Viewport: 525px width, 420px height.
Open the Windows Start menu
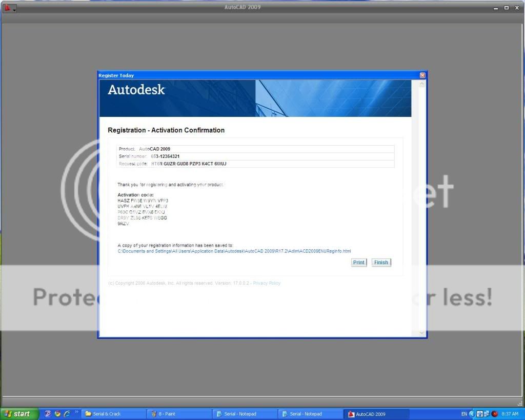pyautogui.click(x=16, y=414)
